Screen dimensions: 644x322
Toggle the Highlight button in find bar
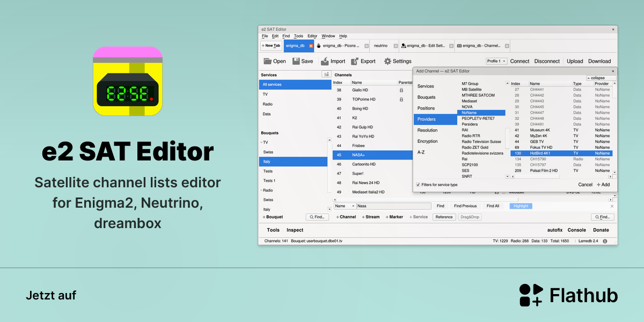521,206
